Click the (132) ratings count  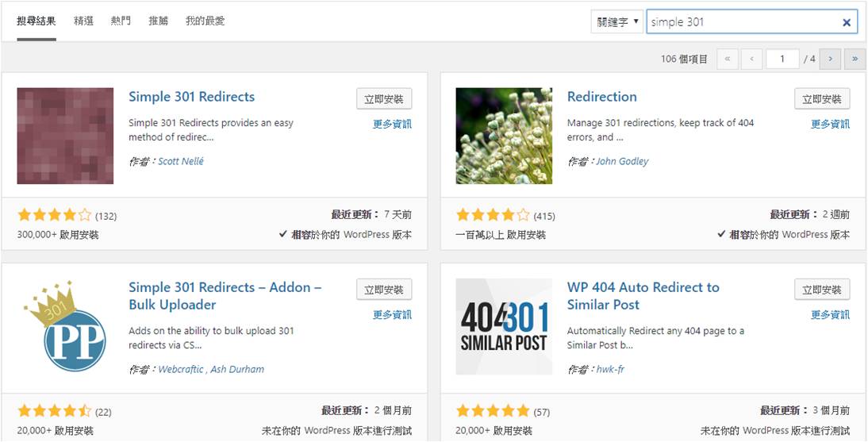coord(106,216)
